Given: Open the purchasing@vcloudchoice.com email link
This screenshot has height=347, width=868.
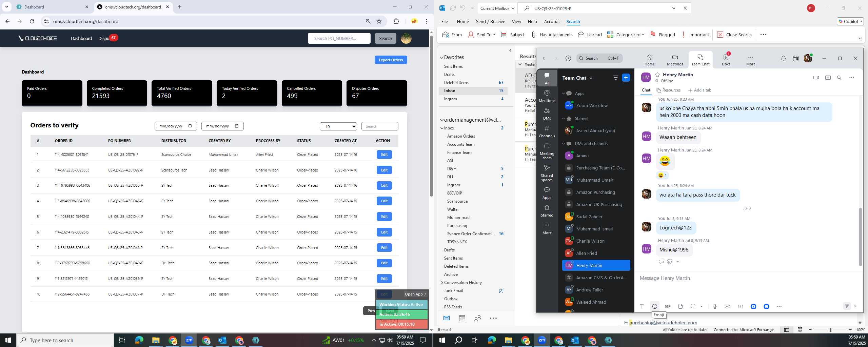Looking at the screenshot, I should [663, 323].
